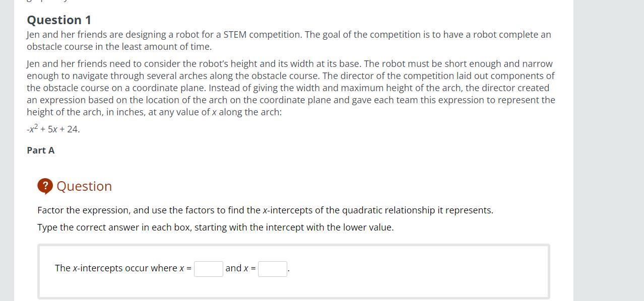
Task: Click the "Part A" label
Action: (x=41, y=150)
